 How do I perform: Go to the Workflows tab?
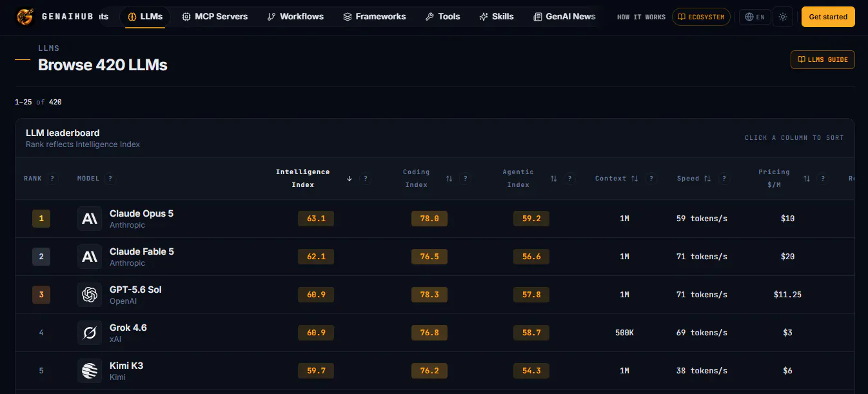(x=295, y=17)
